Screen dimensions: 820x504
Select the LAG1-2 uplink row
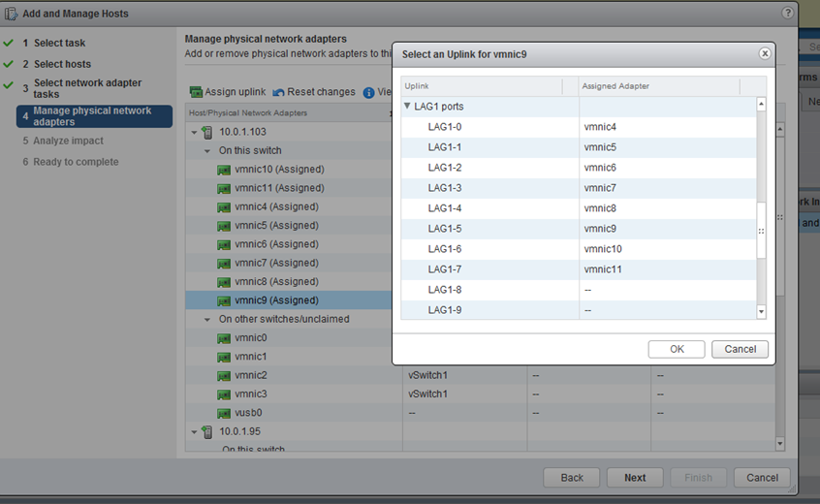pos(579,168)
